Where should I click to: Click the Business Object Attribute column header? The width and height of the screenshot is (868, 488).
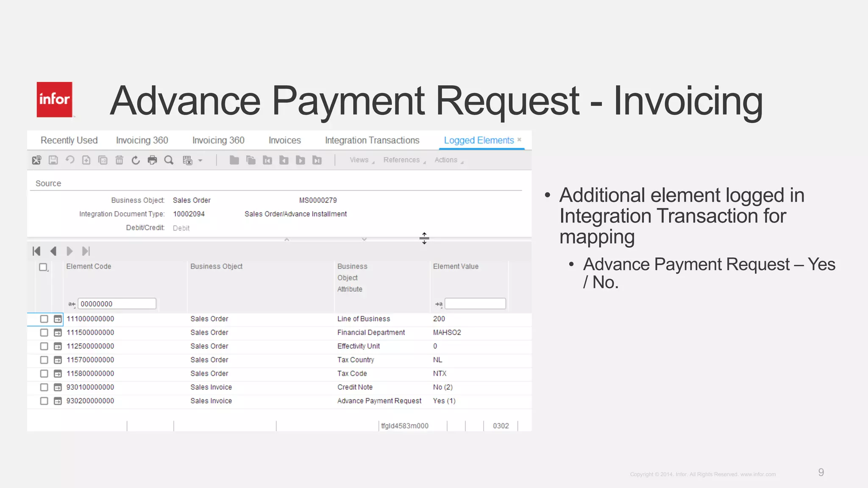click(x=352, y=278)
